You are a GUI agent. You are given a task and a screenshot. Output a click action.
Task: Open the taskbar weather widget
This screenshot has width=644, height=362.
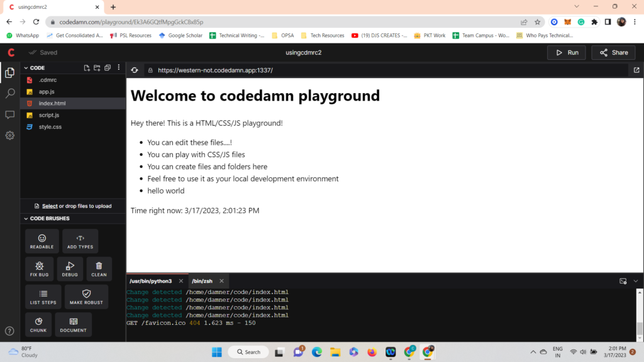click(23, 352)
